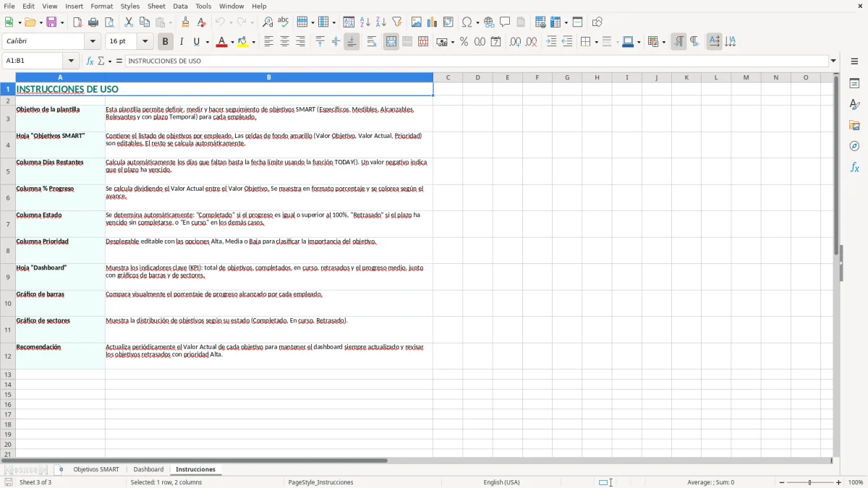Image resolution: width=868 pixels, height=488 pixels.
Task: Expand Background Color dropdown arrow
Action: 253,42
